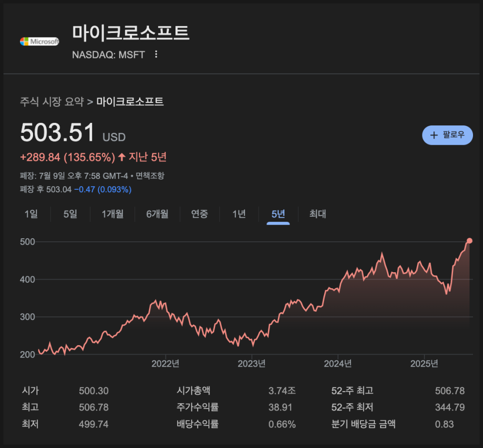Click the 면책조항 disclaimer link

click(x=150, y=176)
